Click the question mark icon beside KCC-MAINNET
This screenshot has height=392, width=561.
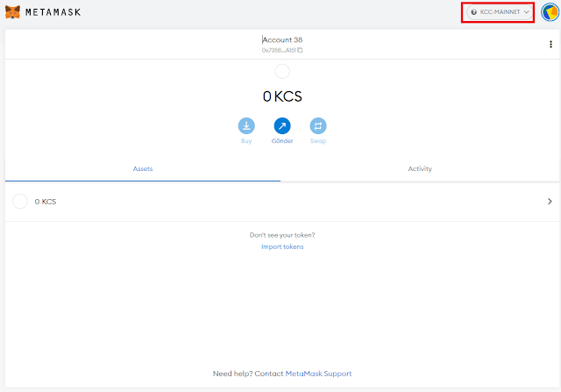(x=474, y=12)
